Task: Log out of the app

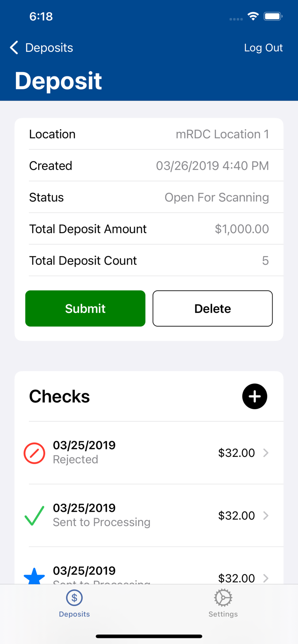Action: pyautogui.click(x=263, y=47)
